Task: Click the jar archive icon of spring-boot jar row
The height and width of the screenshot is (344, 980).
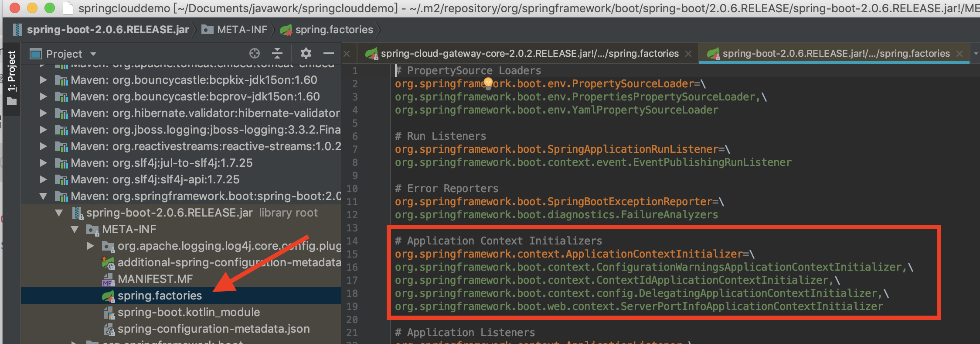Action: pos(77,213)
